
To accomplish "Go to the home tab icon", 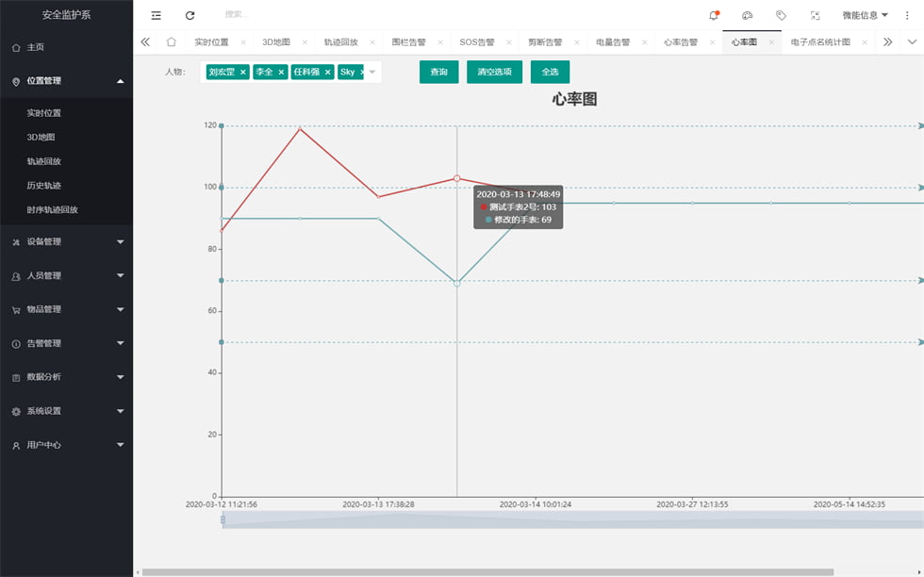I will [x=171, y=42].
